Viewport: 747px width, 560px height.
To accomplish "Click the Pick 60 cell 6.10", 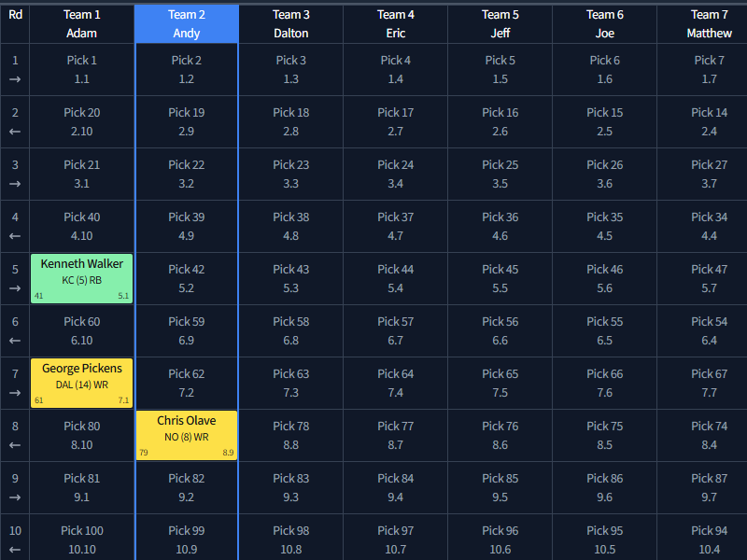I will pos(82,331).
